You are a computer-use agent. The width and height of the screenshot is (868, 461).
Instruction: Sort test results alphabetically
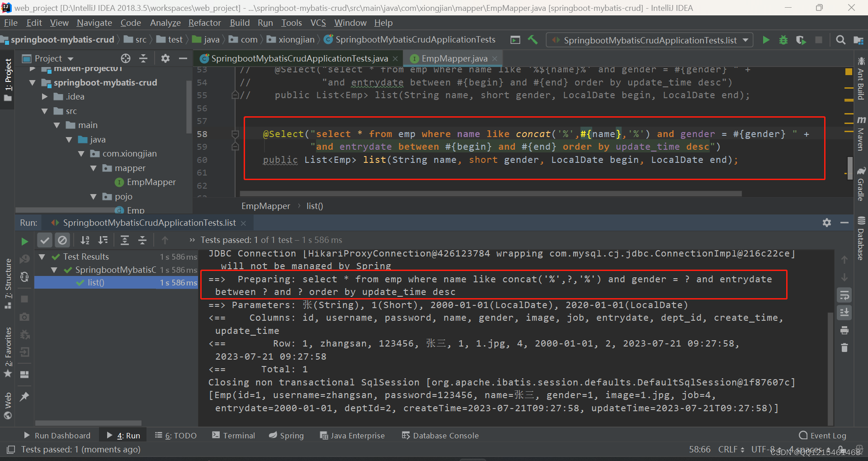tap(85, 240)
